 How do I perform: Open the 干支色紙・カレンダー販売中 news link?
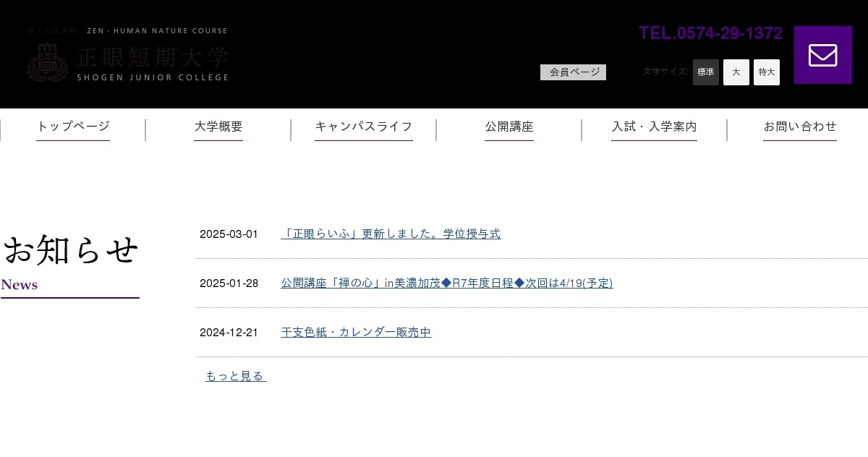pos(356,332)
